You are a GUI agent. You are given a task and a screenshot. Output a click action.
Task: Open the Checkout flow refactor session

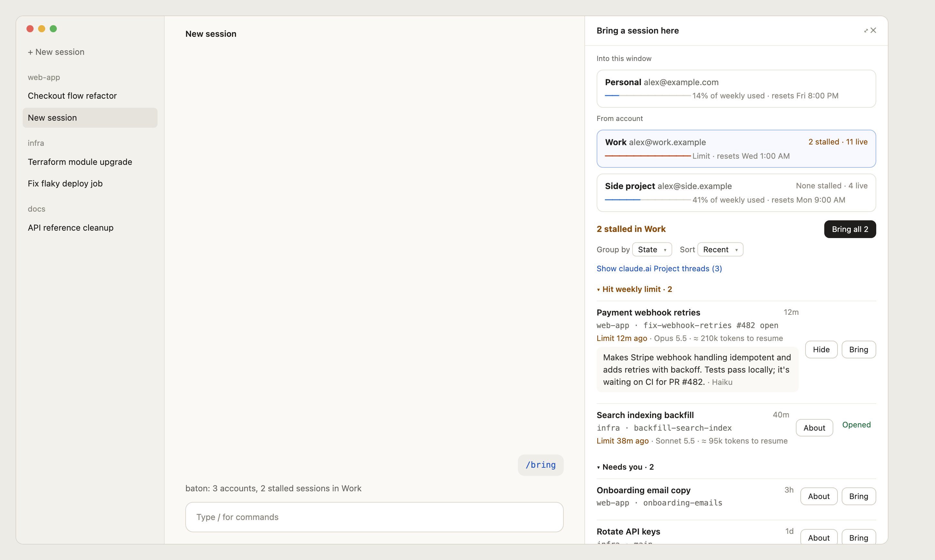pyautogui.click(x=90, y=96)
